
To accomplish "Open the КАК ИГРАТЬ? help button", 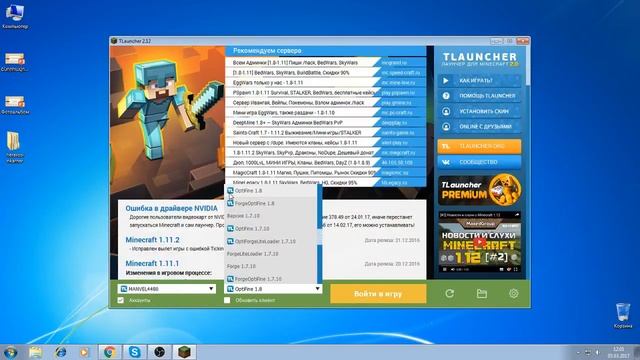I will pyautogui.click(x=480, y=80).
